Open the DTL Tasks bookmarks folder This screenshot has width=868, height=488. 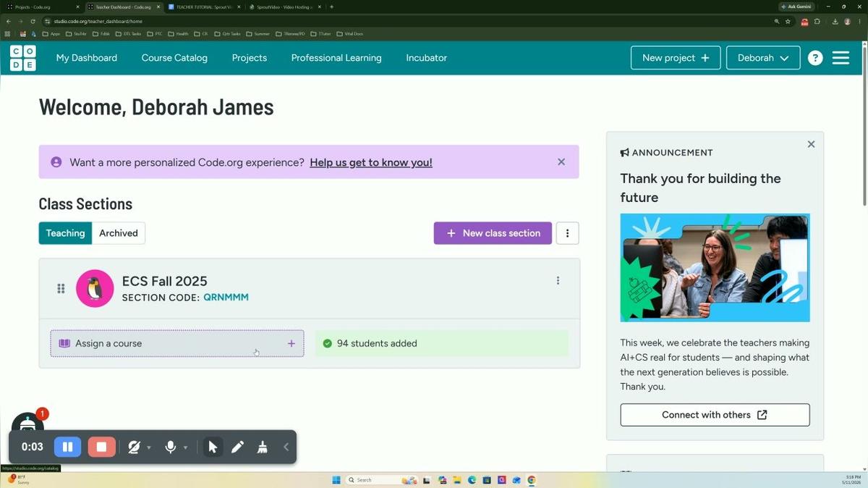(x=129, y=33)
